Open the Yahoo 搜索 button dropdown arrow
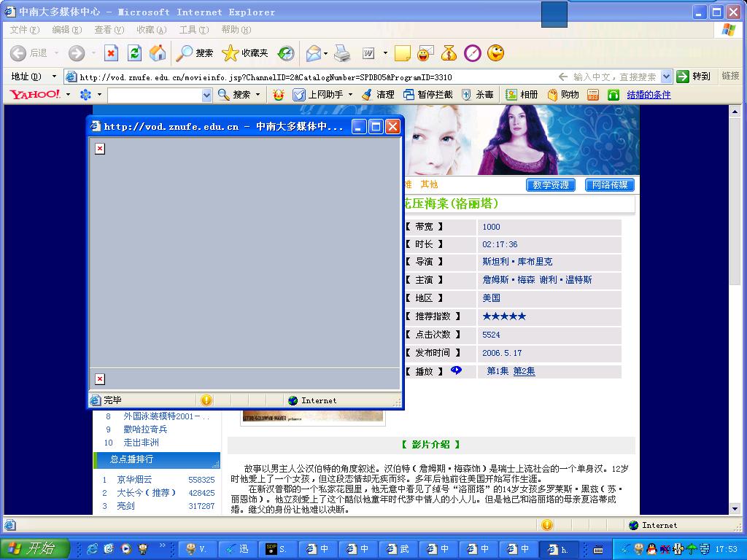Screen dimensions: 747x560 pos(258,95)
